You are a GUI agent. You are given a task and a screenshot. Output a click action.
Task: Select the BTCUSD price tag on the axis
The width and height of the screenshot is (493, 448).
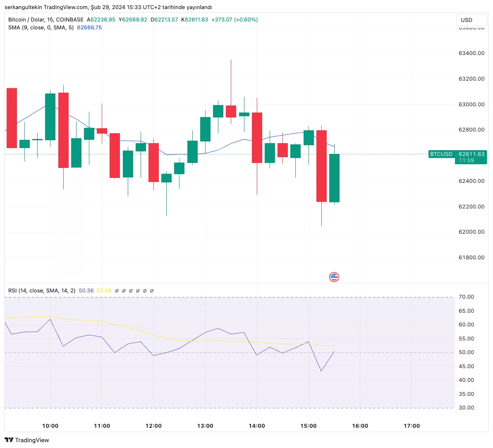click(441, 154)
